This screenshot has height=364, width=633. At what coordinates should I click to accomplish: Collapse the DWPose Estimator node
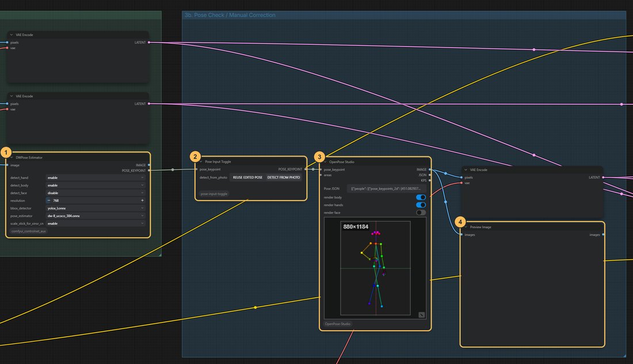pos(12,158)
